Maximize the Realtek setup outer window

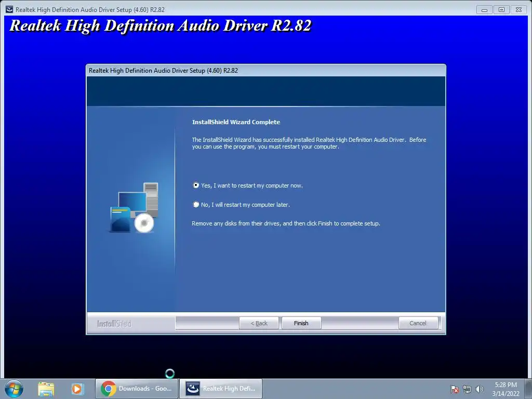(501, 10)
